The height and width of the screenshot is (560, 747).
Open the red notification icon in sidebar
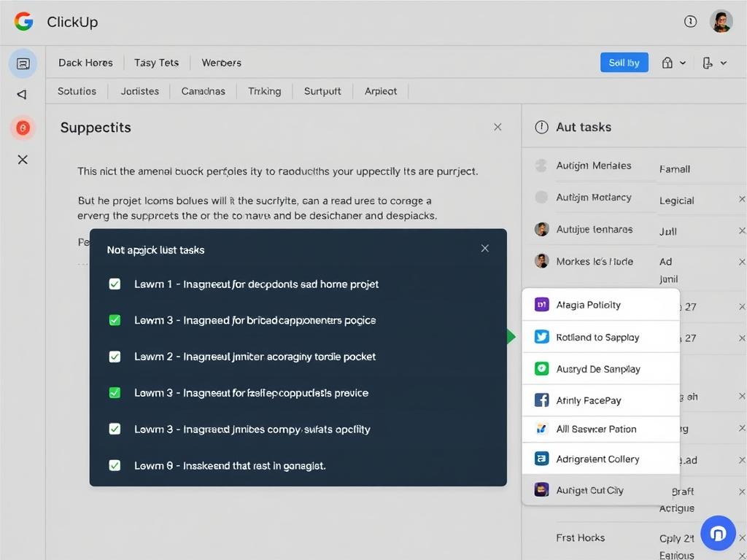coord(23,128)
